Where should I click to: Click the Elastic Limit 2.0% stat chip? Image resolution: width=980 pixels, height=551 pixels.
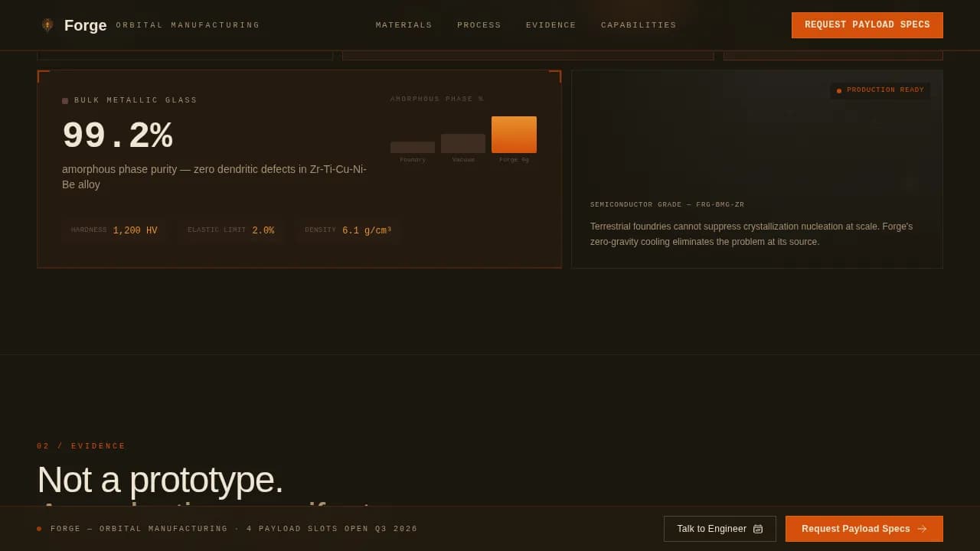tap(230, 230)
